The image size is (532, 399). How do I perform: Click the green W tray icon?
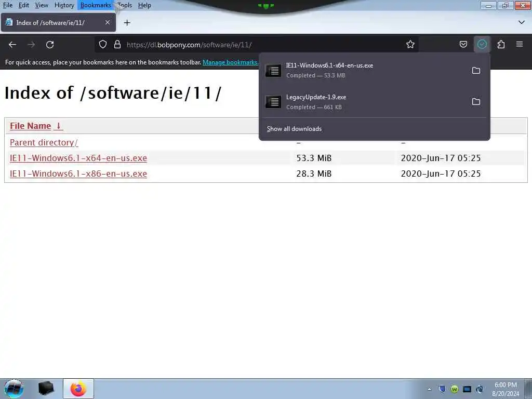(x=454, y=389)
